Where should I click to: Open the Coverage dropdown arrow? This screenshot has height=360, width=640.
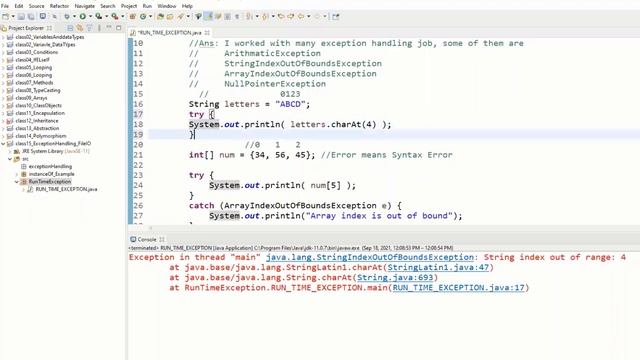[107, 16]
